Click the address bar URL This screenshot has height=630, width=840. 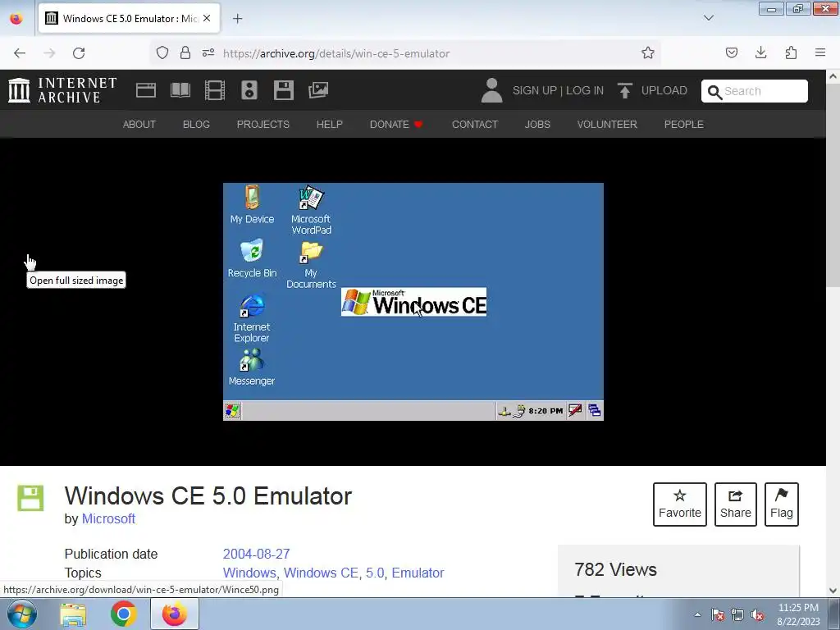point(336,53)
